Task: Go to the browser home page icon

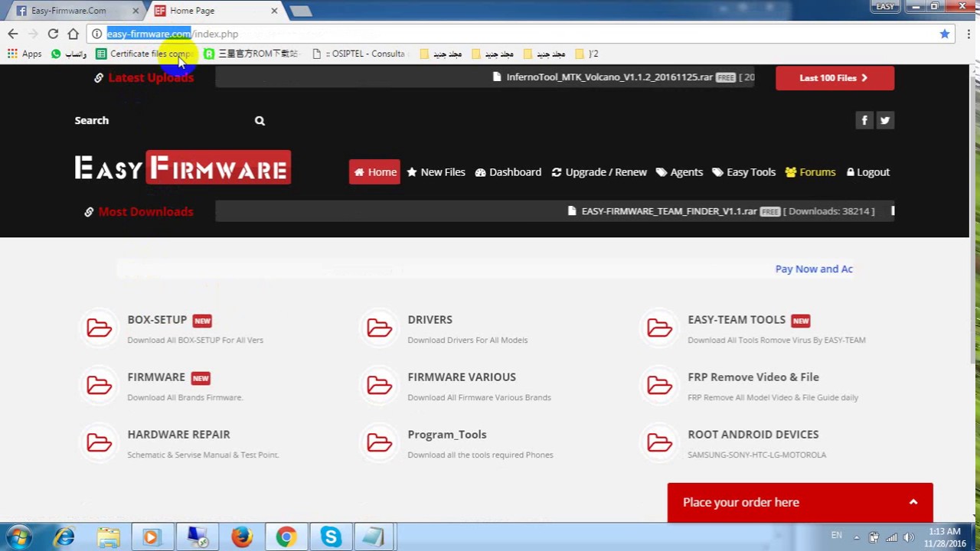Action: pos(73,34)
